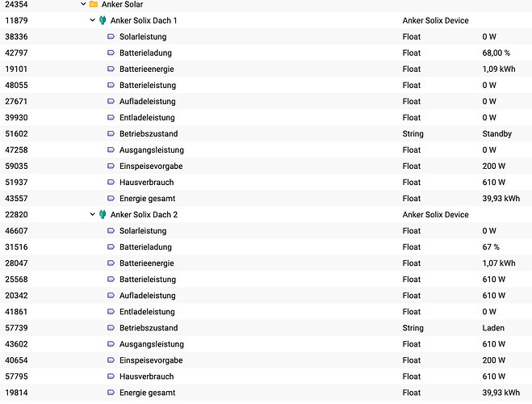Collapse the Anker Solix Dach 1 chevron
This screenshot has width=532, height=404.
pyautogui.click(x=92, y=20)
